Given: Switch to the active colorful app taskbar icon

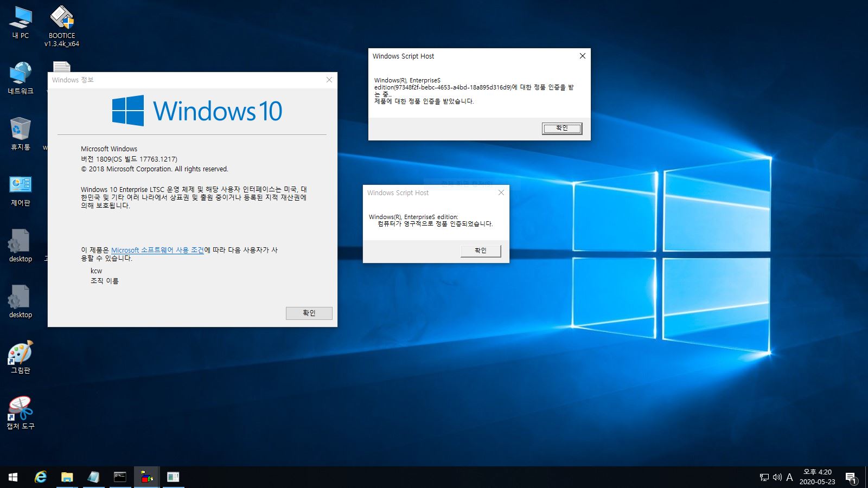Looking at the screenshot, I should coord(146,477).
